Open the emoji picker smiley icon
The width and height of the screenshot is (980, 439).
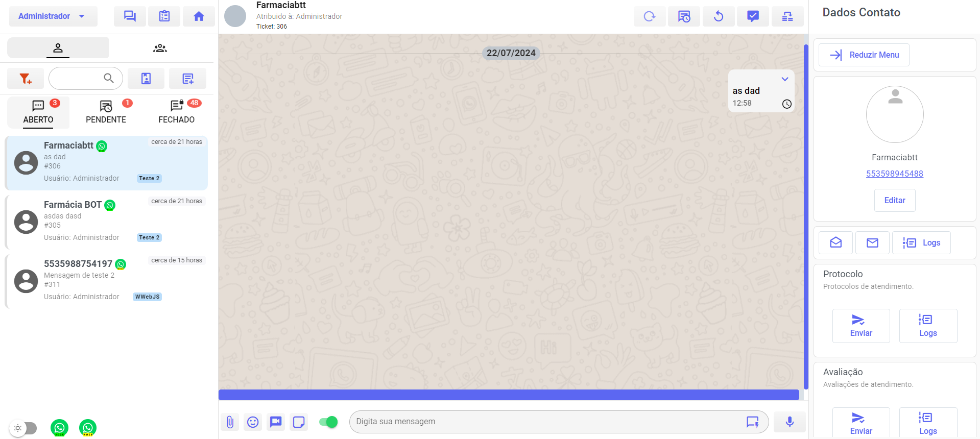tap(253, 422)
